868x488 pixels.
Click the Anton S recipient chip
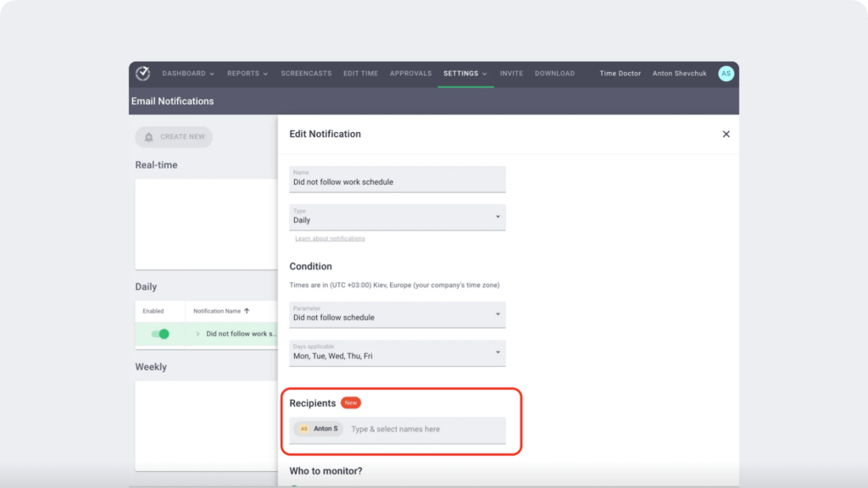(319, 430)
